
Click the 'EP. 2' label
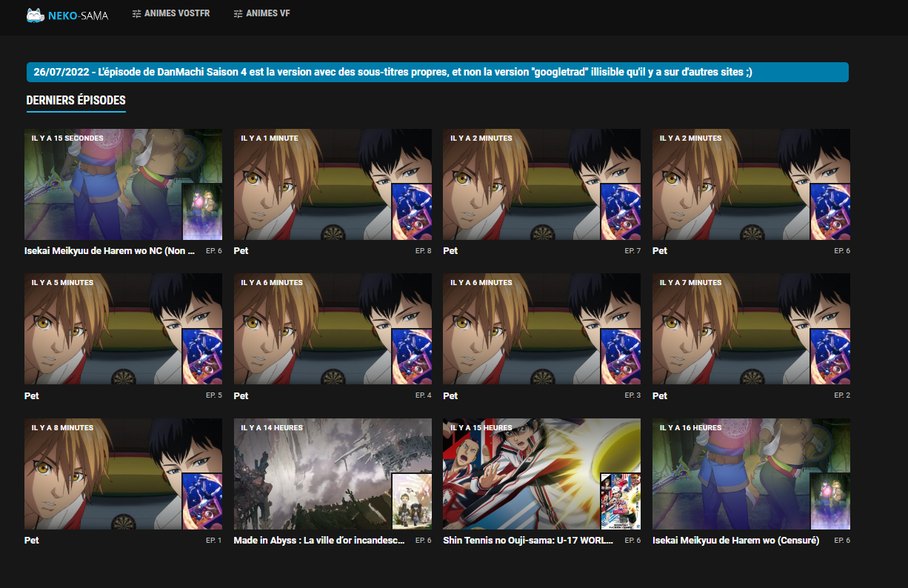842,395
